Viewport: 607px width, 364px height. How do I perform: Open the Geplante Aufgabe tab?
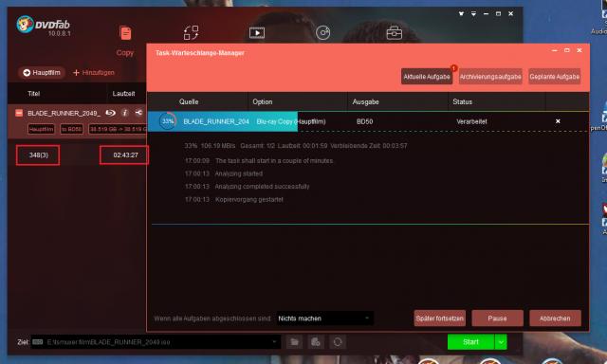coord(554,77)
